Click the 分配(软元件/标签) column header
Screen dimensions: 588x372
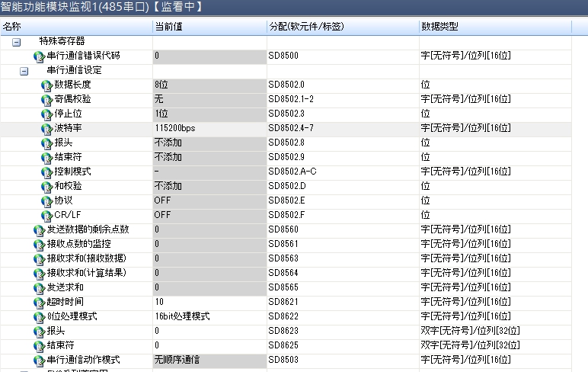click(342, 27)
